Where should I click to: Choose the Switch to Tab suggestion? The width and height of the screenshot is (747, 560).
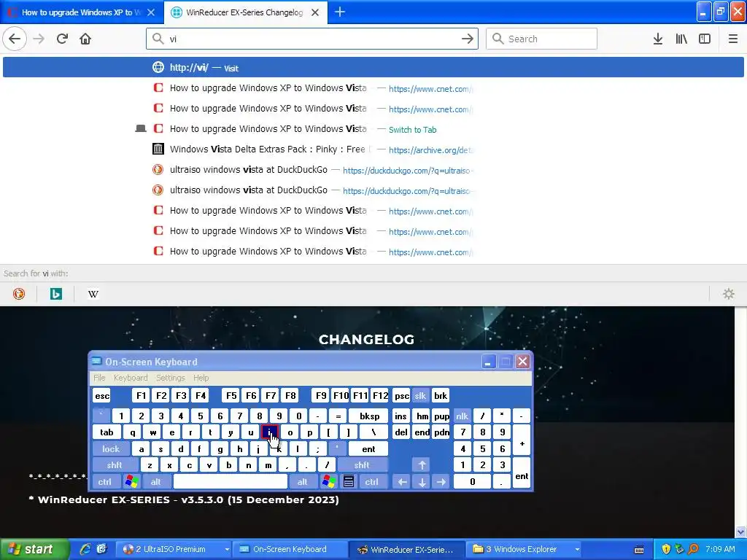(373, 128)
